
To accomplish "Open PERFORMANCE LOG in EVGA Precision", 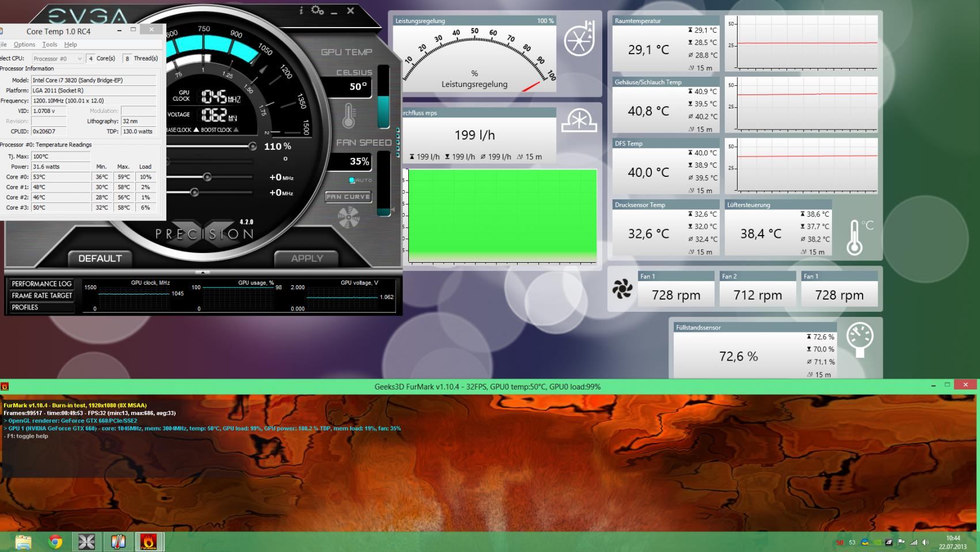I will coord(41,284).
